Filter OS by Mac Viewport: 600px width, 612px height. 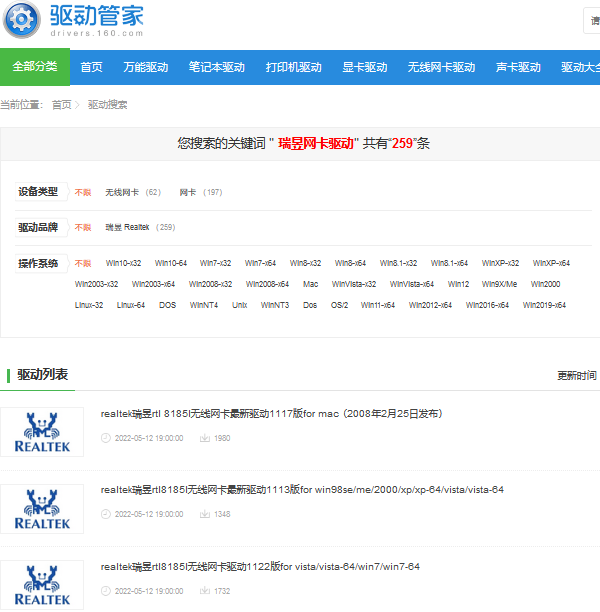click(x=310, y=284)
